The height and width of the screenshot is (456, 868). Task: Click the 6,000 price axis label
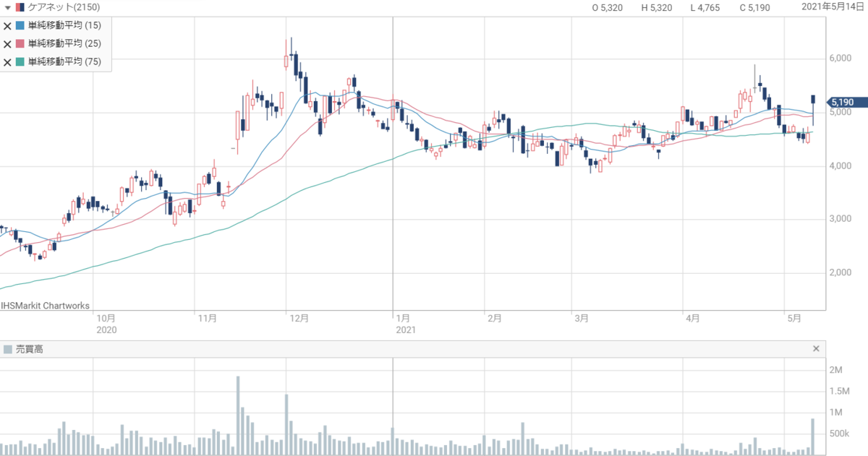click(840, 59)
